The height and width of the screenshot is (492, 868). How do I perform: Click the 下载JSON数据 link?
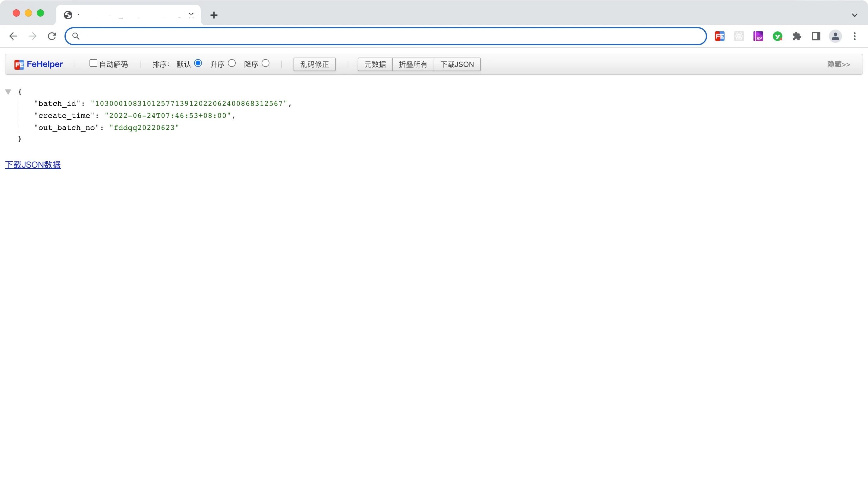tap(33, 165)
